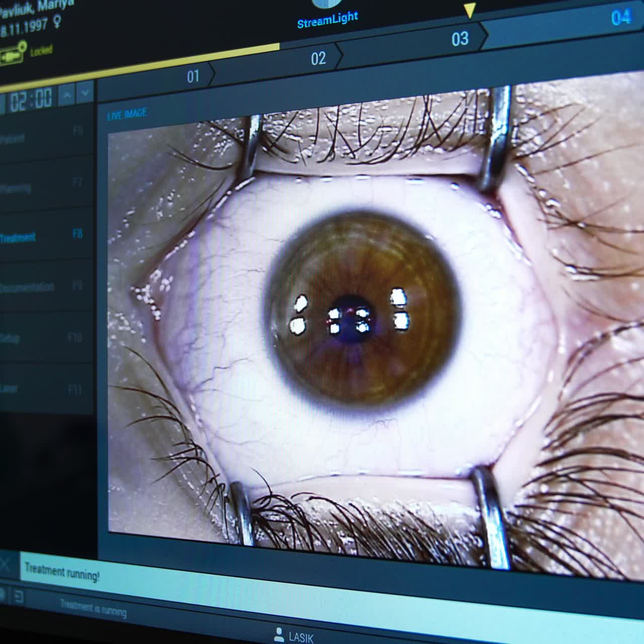Click the LASIK label in bottom bar
The width and height of the screenshot is (644, 644).
coord(301,637)
